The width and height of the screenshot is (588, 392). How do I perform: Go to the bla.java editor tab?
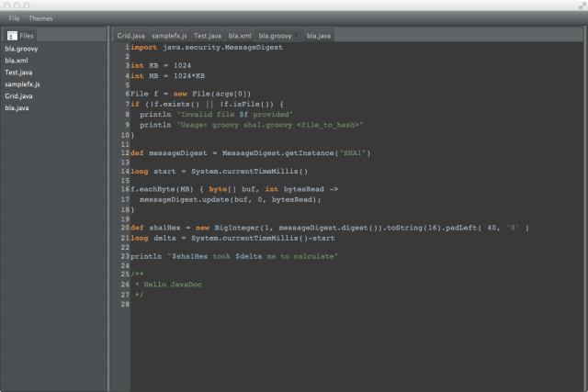(319, 36)
